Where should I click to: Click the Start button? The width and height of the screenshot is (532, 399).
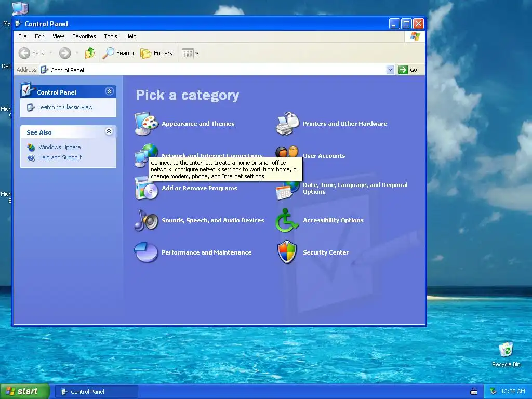click(25, 392)
